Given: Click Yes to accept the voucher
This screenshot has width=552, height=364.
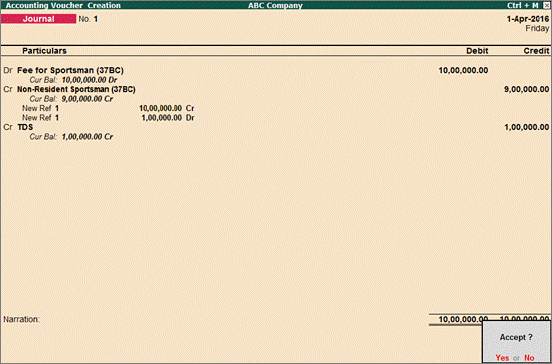Looking at the screenshot, I should [502, 358].
